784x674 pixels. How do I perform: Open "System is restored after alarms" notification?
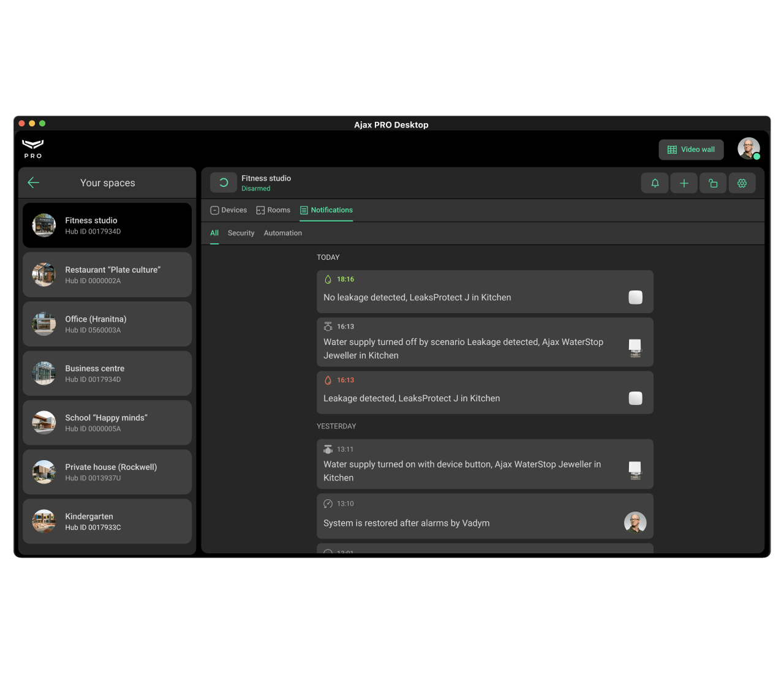485,517
